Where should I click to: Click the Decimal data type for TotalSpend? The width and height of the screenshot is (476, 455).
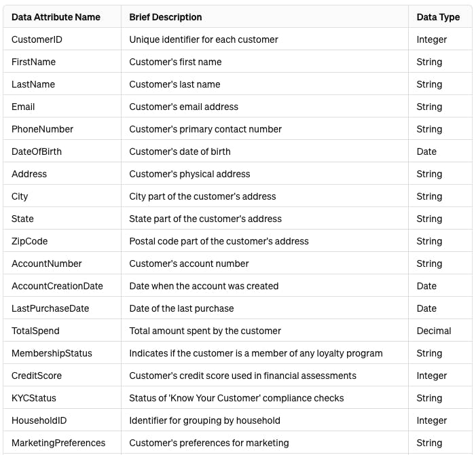point(434,331)
